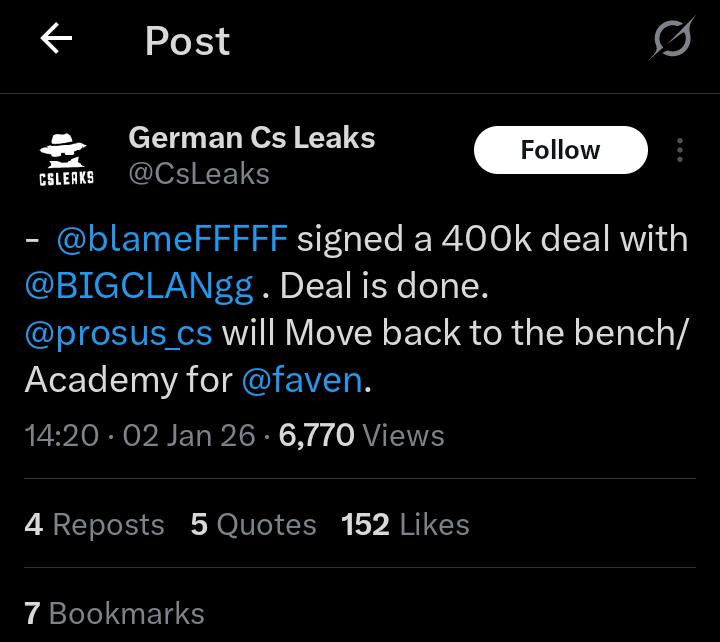Show the 4 Reposts list
The height and width of the screenshot is (642, 720).
click(95, 524)
